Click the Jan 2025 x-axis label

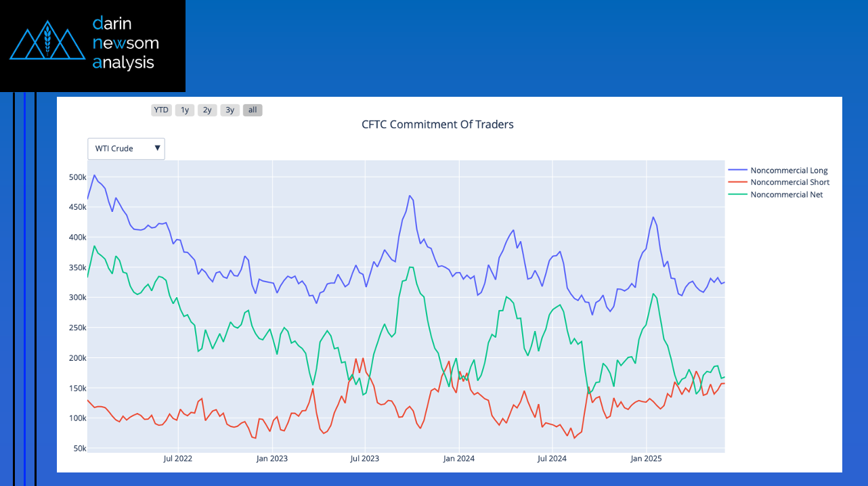click(646, 459)
